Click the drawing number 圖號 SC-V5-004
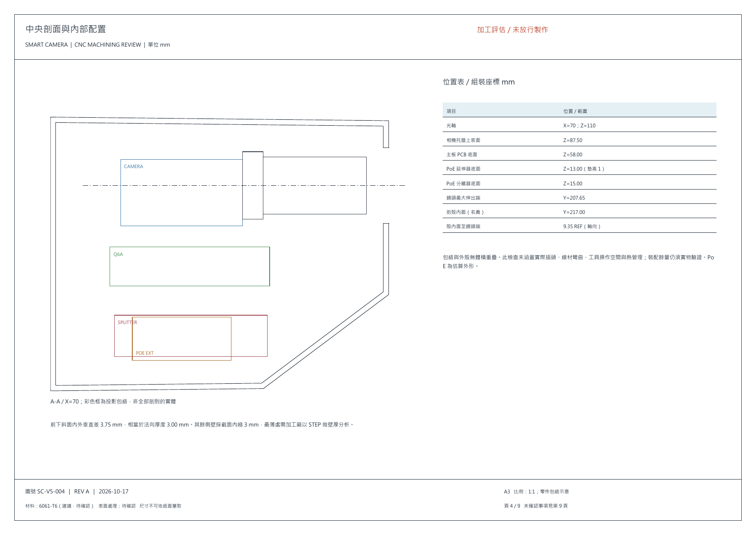The width and height of the screenshot is (756, 535). tap(45, 492)
